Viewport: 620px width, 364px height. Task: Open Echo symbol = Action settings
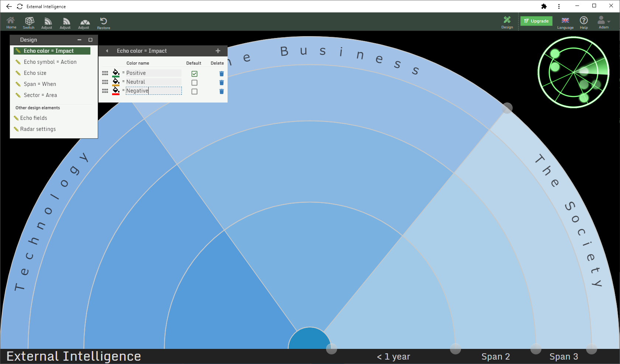(x=50, y=62)
